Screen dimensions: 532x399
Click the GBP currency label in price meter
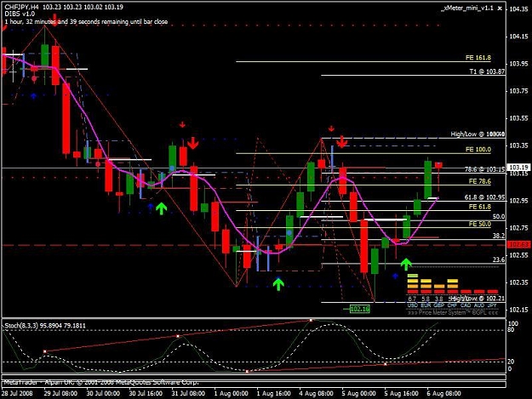tap(438, 305)
